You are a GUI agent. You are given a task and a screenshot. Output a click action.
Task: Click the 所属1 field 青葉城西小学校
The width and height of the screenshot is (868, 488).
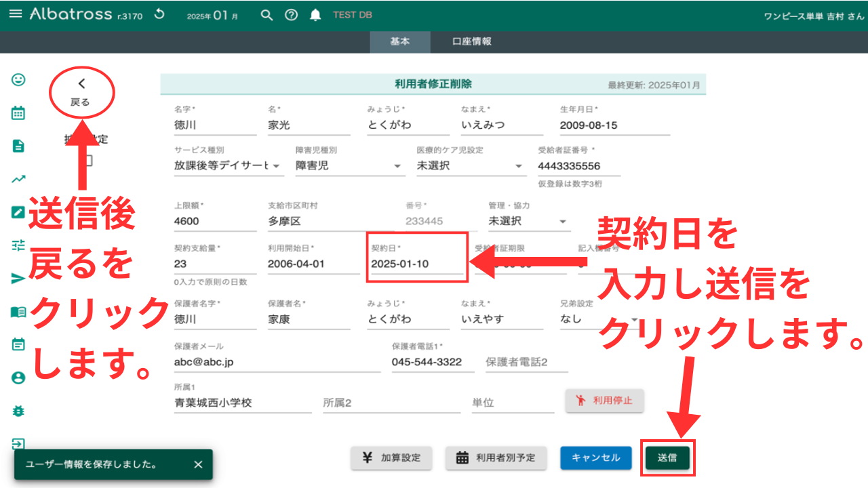[243, 403]
